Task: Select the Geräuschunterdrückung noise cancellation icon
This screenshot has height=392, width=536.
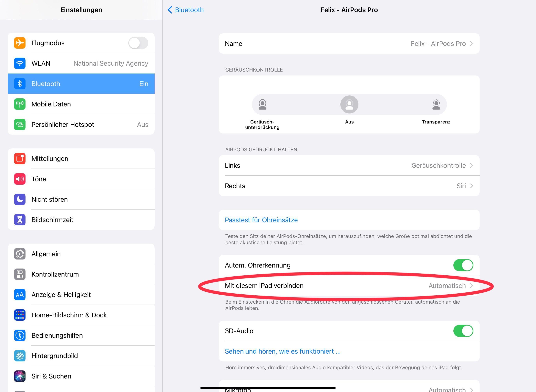Action: pos(262,104)
